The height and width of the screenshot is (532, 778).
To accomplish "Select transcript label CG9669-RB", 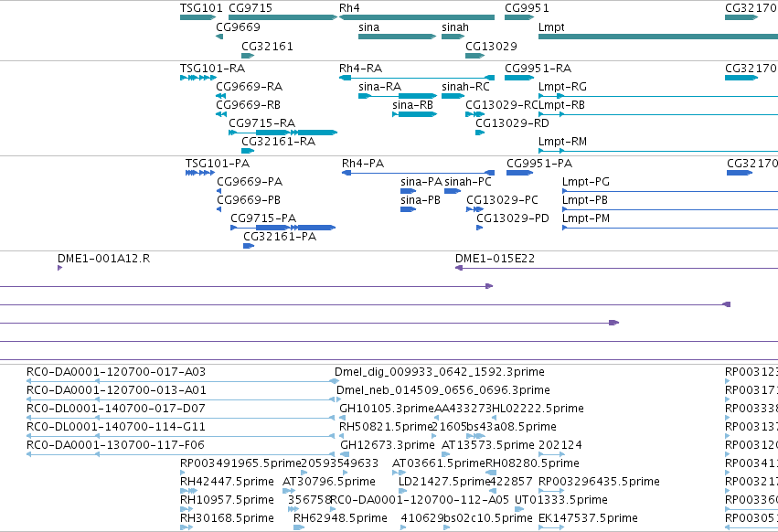I will tap(249, 105).
